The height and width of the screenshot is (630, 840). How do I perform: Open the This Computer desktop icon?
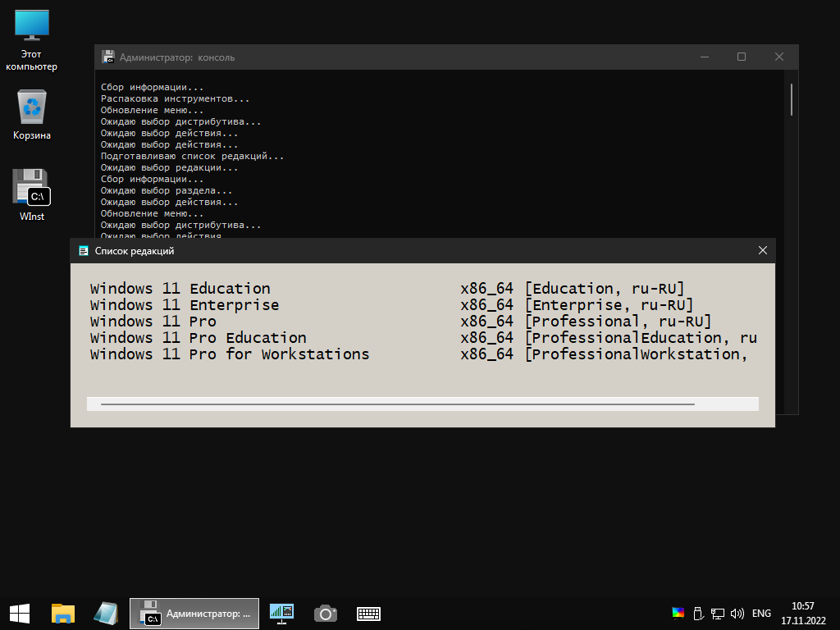(x=32, y=41)
